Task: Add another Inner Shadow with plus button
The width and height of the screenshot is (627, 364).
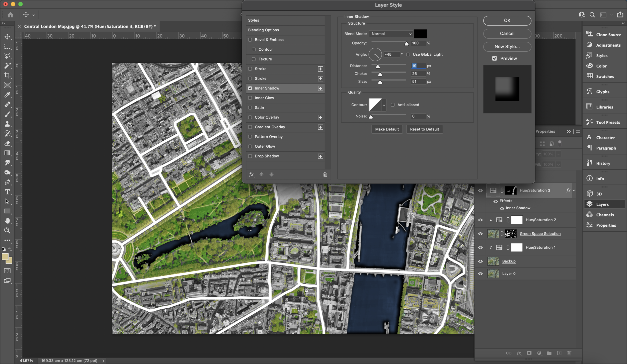Action: coord(320,88)
